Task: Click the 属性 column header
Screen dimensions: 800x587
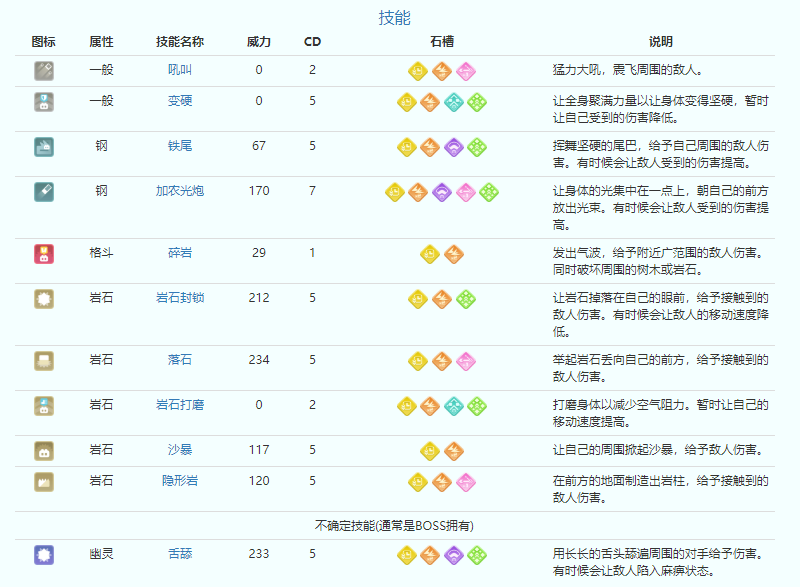Action: [101, 41]
